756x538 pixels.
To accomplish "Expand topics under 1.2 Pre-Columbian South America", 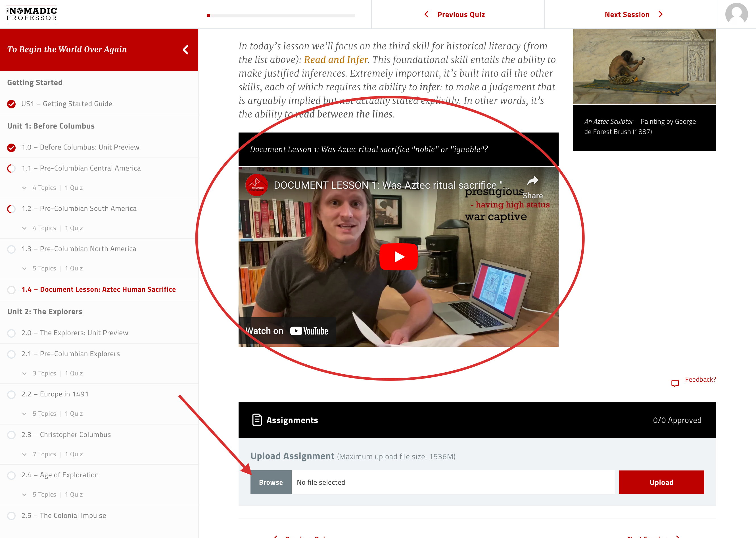I will [x=24, y=228].
